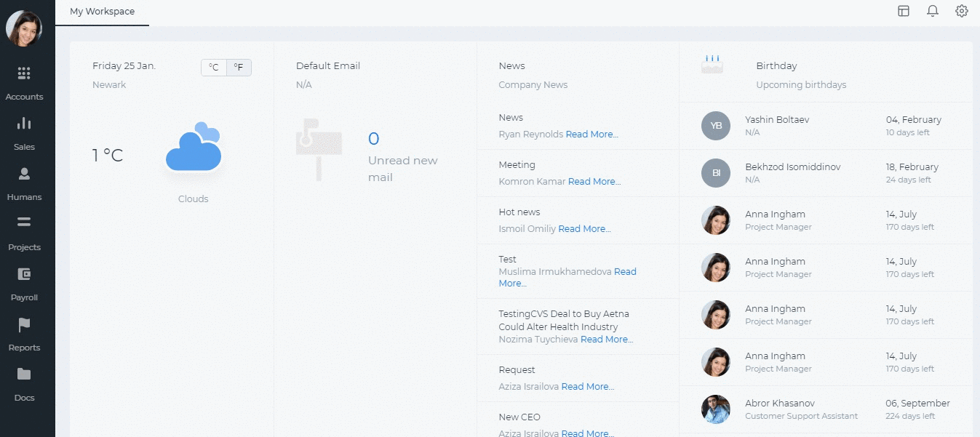Viewport: 980px width, 437px height.
Task: Click the Friday 25 Jan. date text
Action: coord(124,66)
